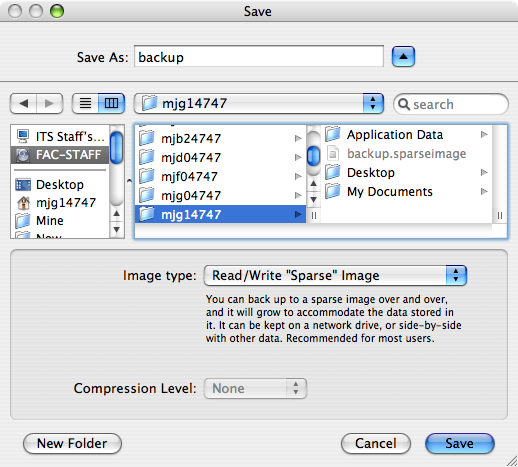Click the New Folder button

(72, 443)
